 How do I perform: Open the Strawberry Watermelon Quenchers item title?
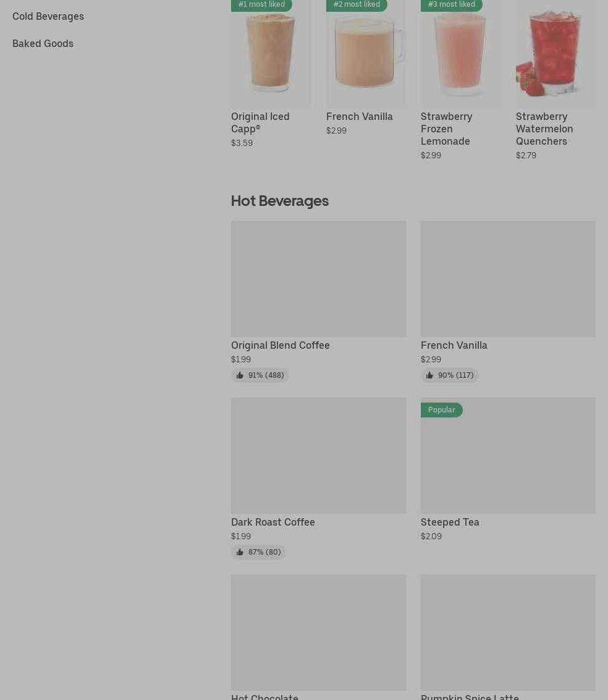pos(544,129)
